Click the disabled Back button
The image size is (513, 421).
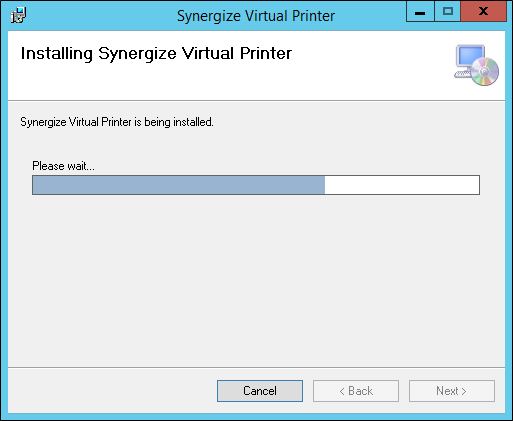(x=356, y=391)
